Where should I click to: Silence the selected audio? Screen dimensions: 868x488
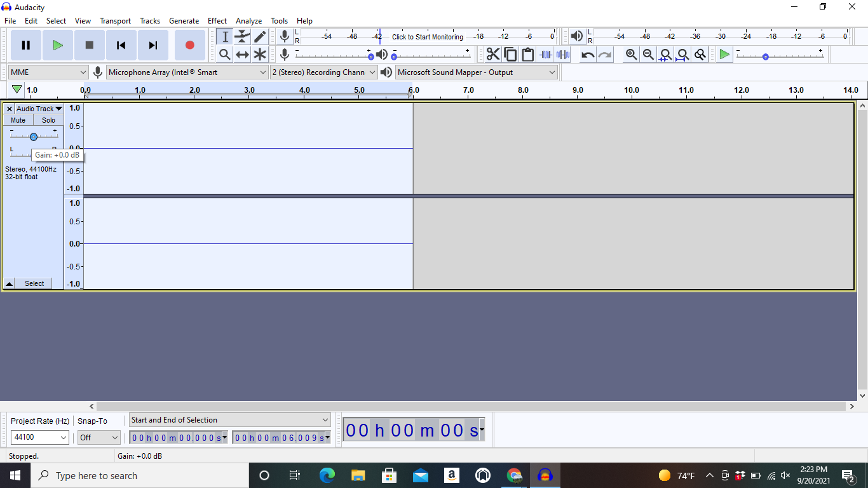tap(562, 54)
